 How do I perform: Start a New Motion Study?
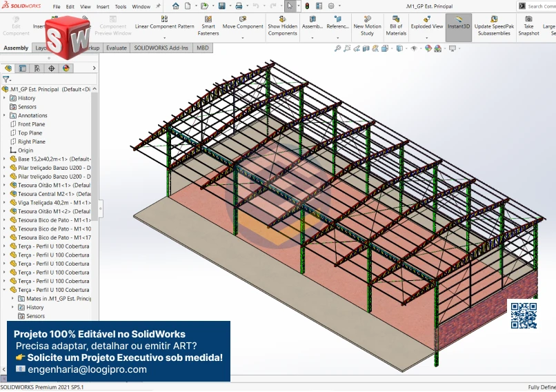[x=367, y=26]
